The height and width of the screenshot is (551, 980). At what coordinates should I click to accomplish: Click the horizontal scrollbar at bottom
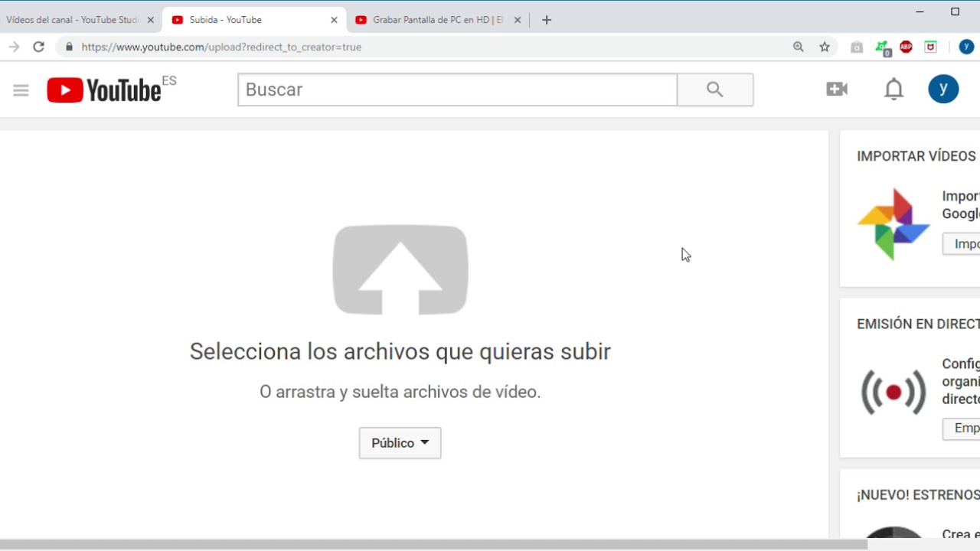point(433,545)
